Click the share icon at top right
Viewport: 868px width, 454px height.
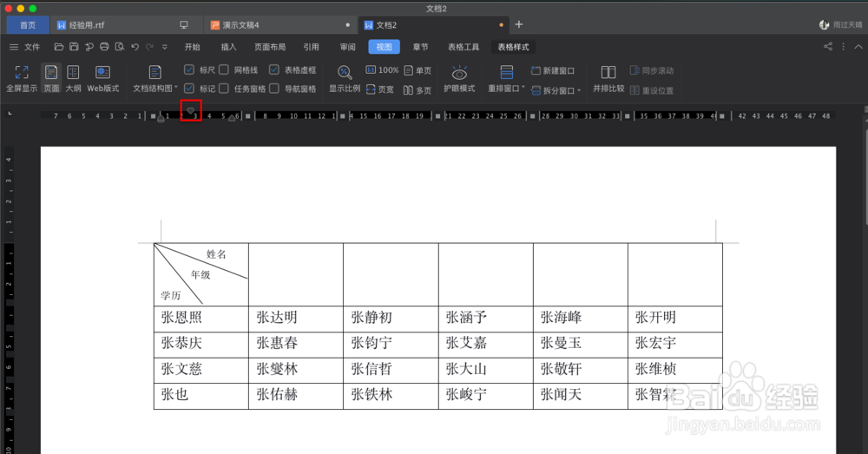click(x=828, y=47)
